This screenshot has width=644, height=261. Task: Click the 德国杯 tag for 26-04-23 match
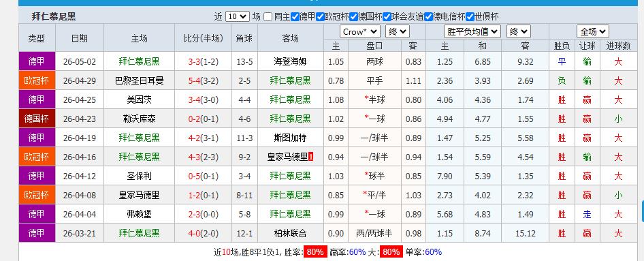click(37, 119)
